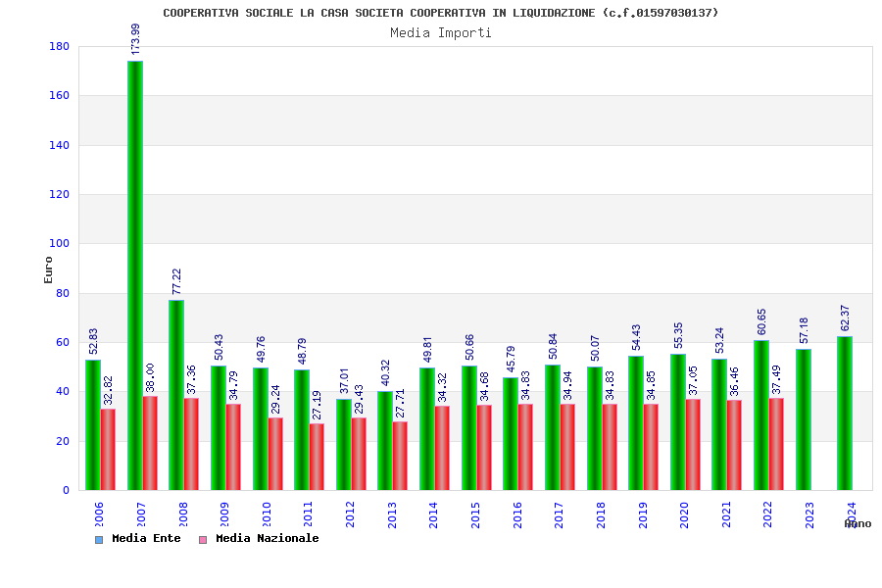Click the 77.22 value label
882x588 pixels.
point(176,281)
